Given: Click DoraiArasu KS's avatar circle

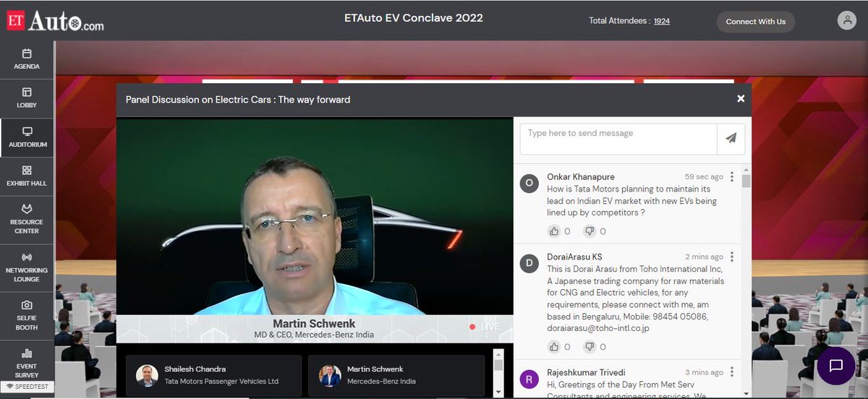Looking at the screenshot, I should [529, 263].
